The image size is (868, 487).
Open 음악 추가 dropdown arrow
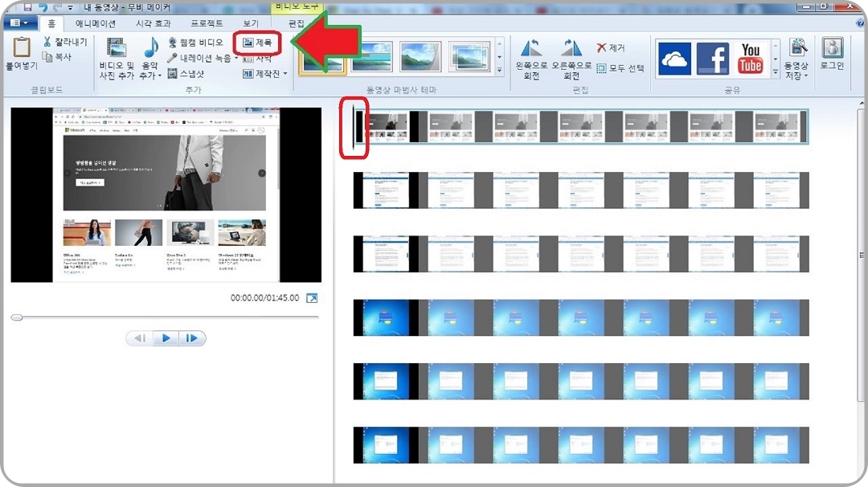click(159, 76)
